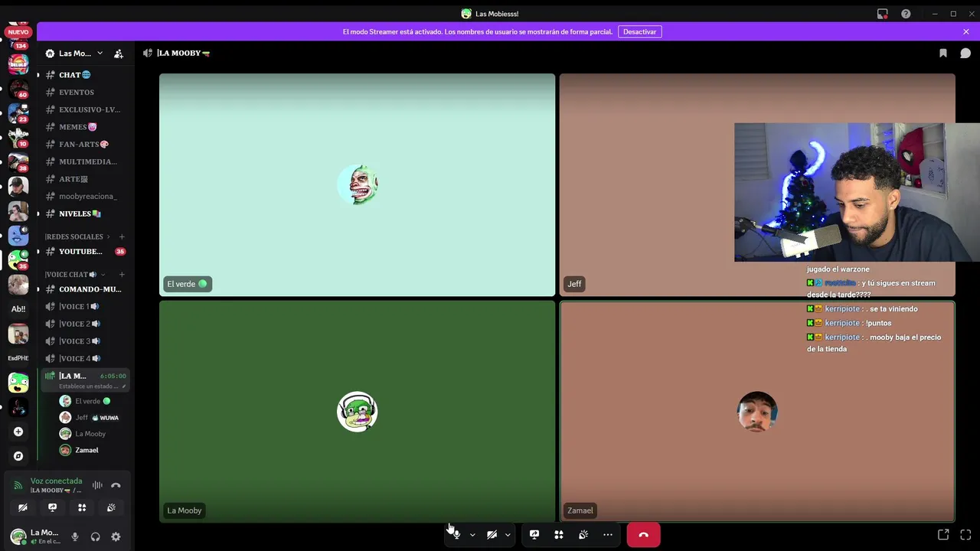This screenshot has width=980, height=551.
Task: Open the EVENTOS channel
Action: pos(85,92)
